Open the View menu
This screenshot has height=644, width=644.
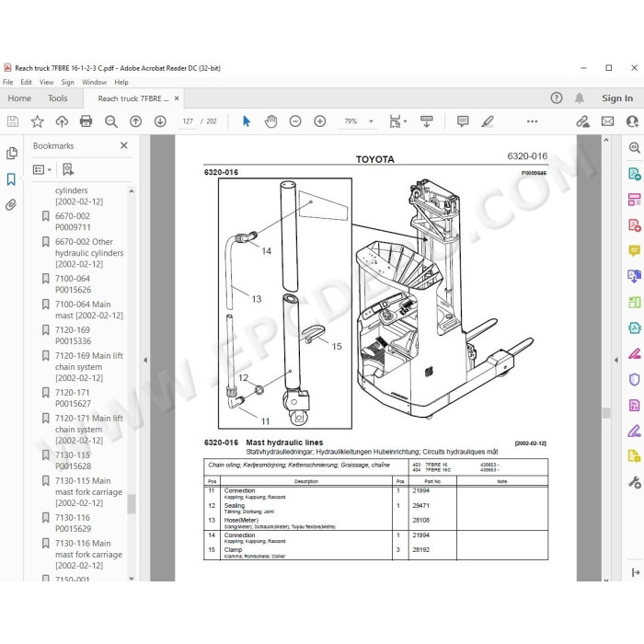click(x=46, y=82)
